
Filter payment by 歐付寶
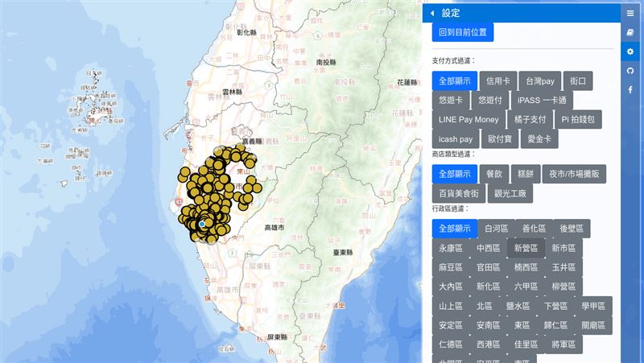[500, 138]
